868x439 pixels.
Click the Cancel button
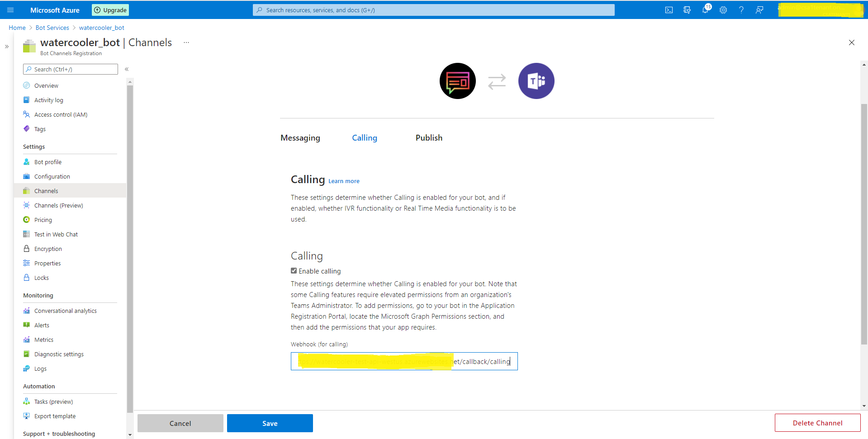tap(180, 423)
